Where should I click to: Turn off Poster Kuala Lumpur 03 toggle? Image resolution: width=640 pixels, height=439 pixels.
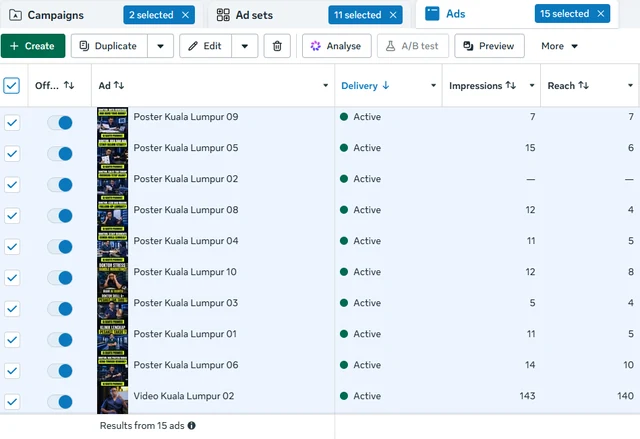pyautogui.click(x=60, y=308)
